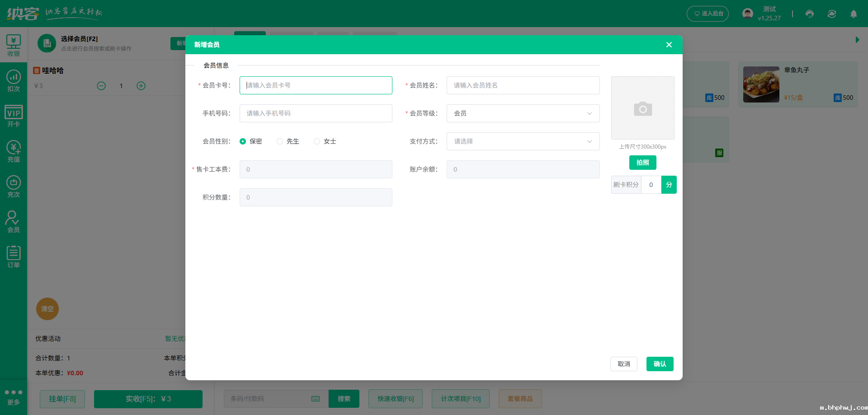Click the 挂单[F8] button

pos(62,399)
